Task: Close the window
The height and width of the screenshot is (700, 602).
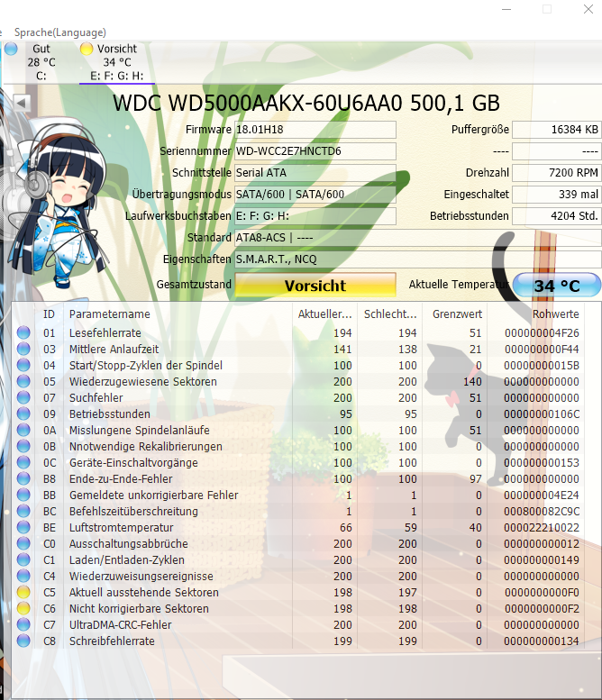Action: coord(588,9)
